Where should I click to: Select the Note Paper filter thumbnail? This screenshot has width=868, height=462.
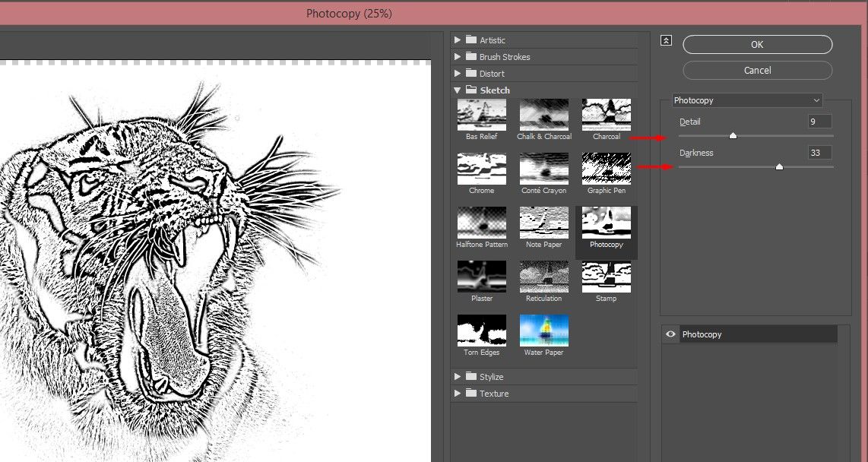tap(543, 223)
